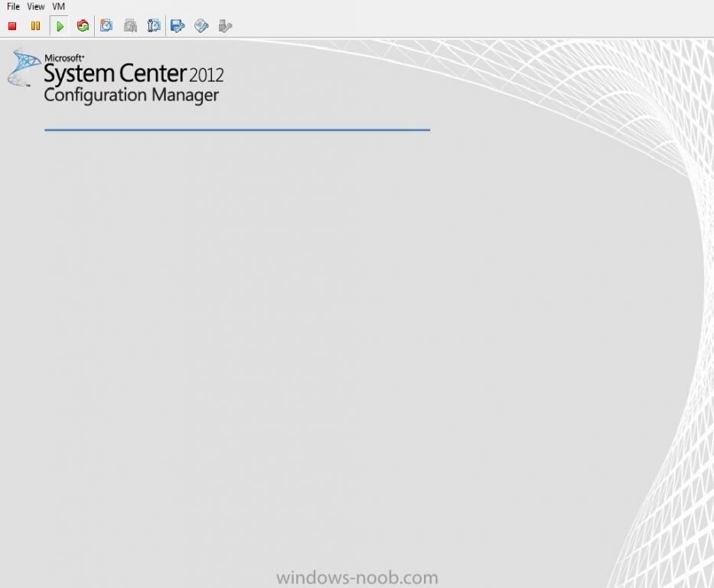Click the grayed revert to snapshot icon
714x588 pixels.
coord(130,25)
